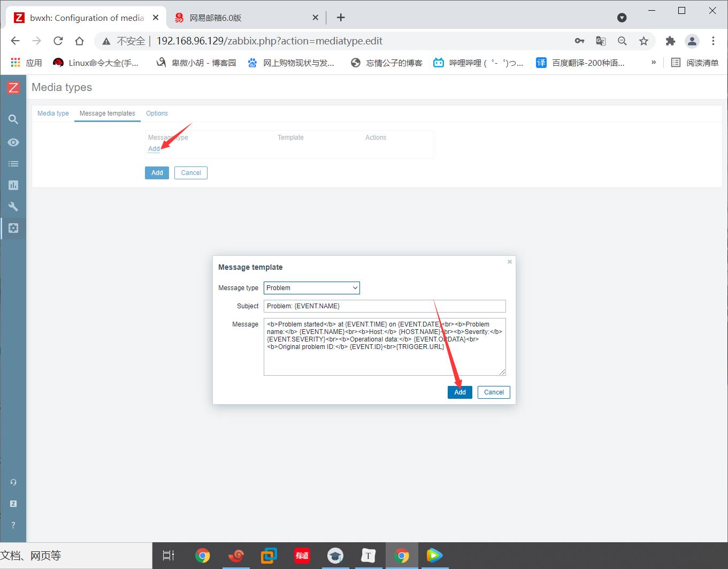Go back with browser back arrow

click(15, 41)
